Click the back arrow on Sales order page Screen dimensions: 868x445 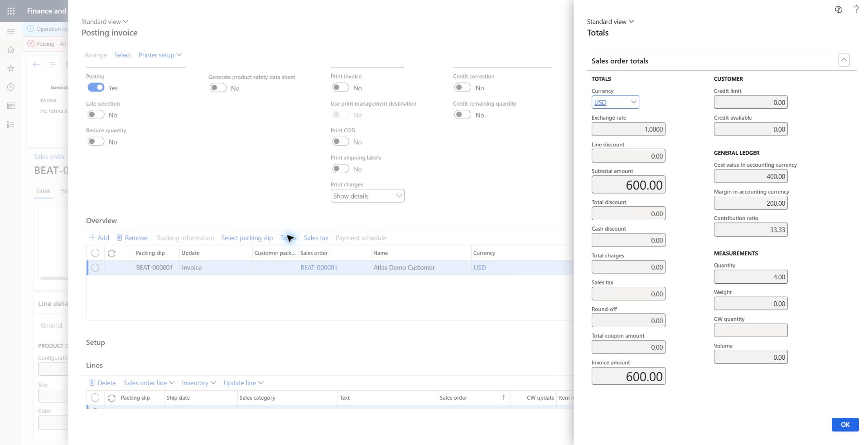37,64
